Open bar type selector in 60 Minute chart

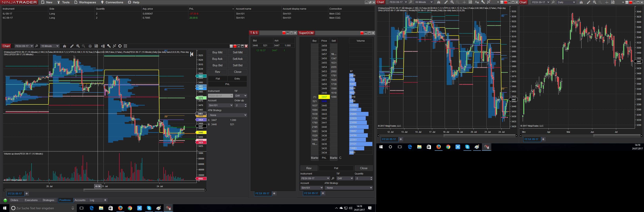pyautogui.click(x=438, y=2)
